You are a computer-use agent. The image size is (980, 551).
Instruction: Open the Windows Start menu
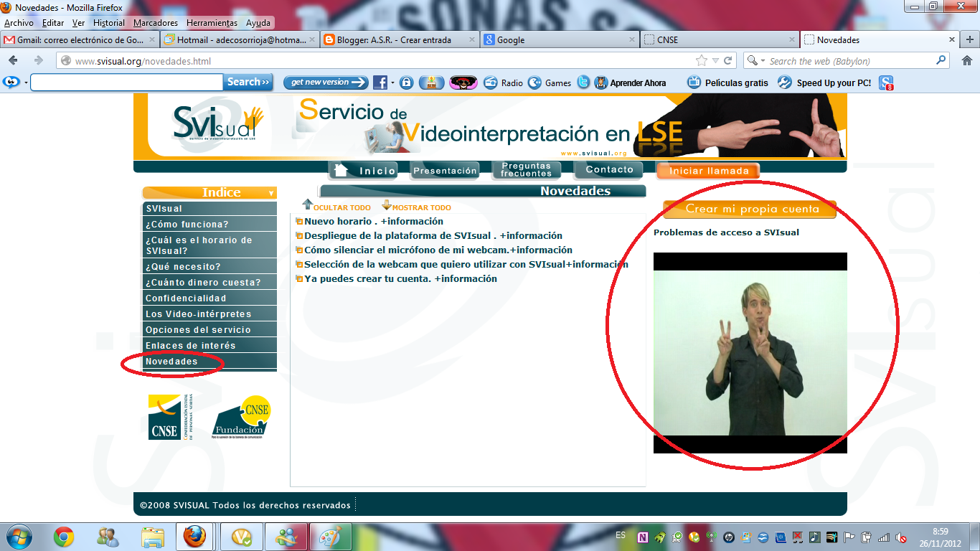(x=18, y=536)
